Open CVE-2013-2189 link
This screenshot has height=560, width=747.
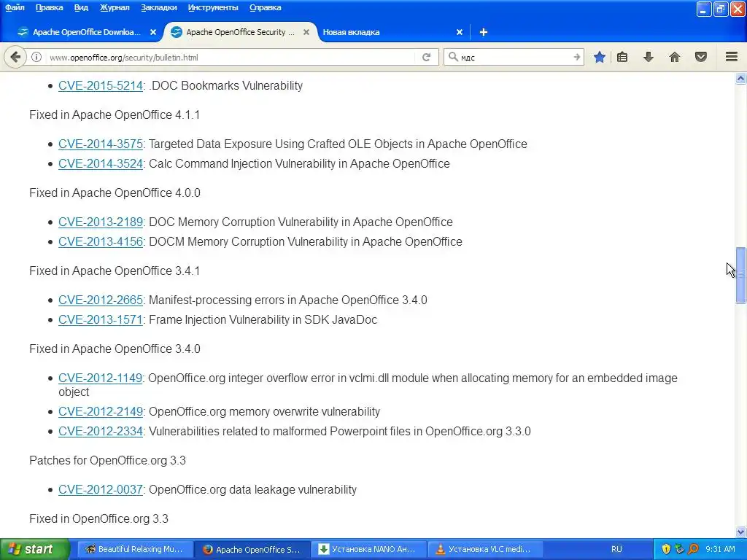click(101, 222)
